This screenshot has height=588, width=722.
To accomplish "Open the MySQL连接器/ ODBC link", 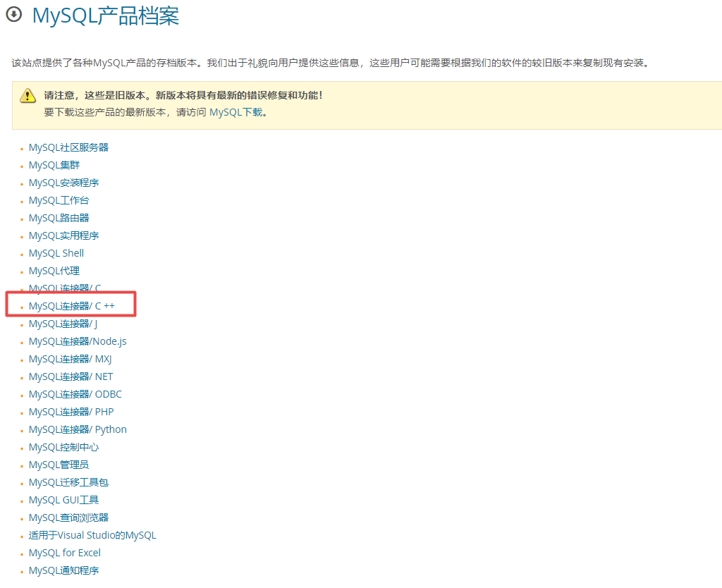I will pos(75,394).
